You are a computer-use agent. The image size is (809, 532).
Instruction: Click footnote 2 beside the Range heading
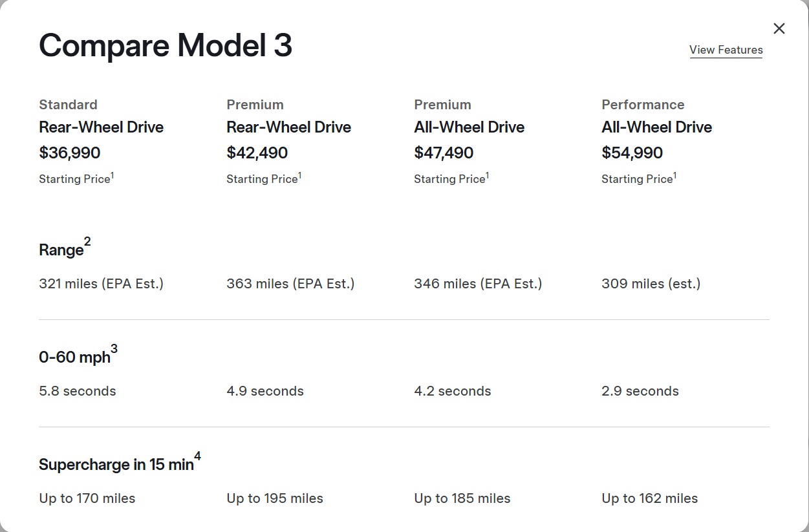(x=87, y=242)
